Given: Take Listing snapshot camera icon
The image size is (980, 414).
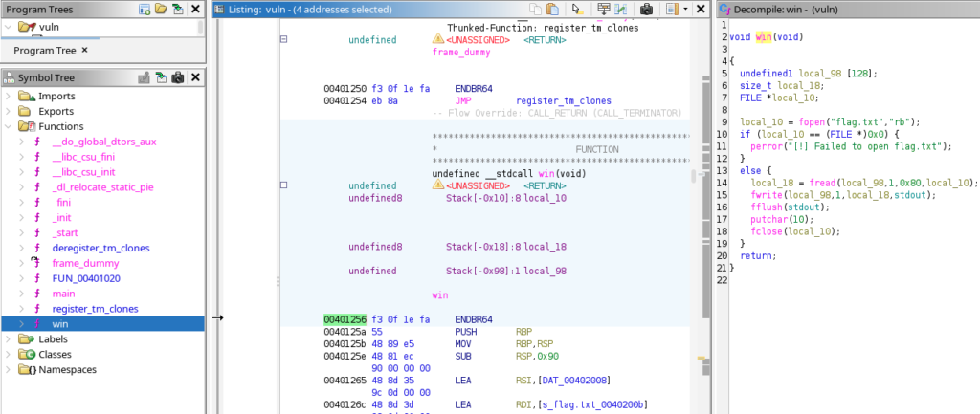Looking at the screenshot, I should [x=646, y=10].
